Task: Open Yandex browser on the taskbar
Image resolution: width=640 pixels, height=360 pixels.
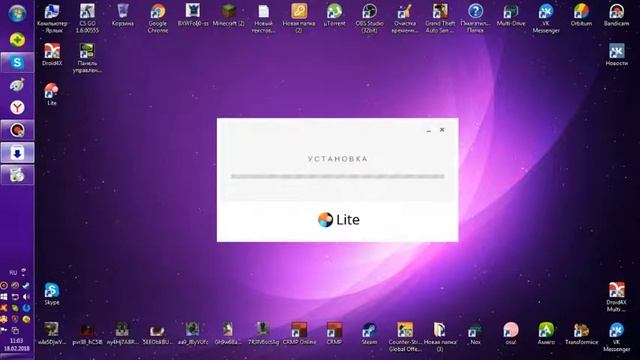Action: [x=17, y=107]
